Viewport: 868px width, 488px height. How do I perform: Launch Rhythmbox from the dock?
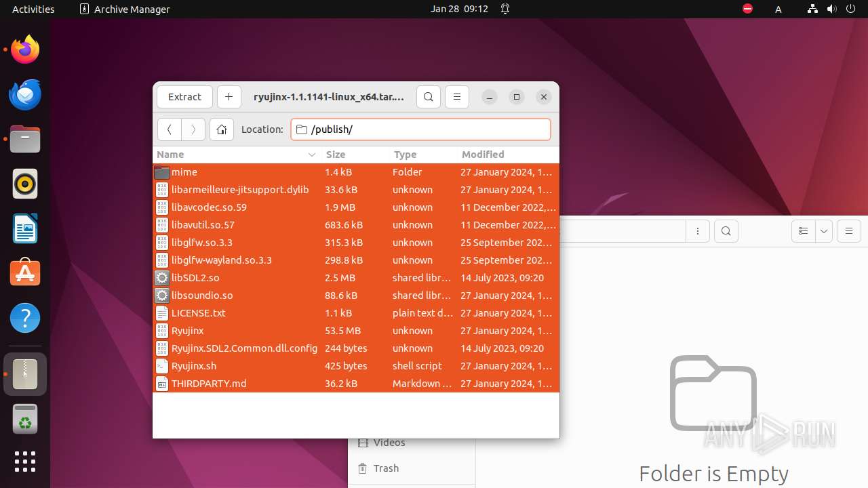point(25,184)
